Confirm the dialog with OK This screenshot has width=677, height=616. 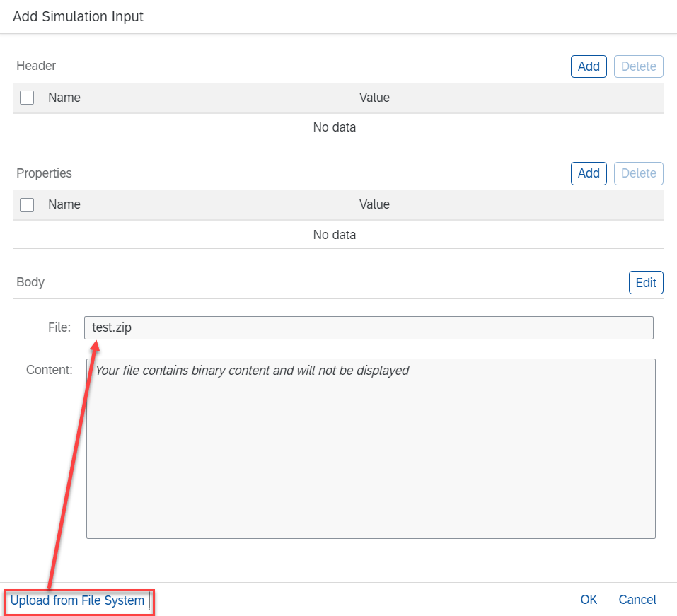tap(588, 599)
